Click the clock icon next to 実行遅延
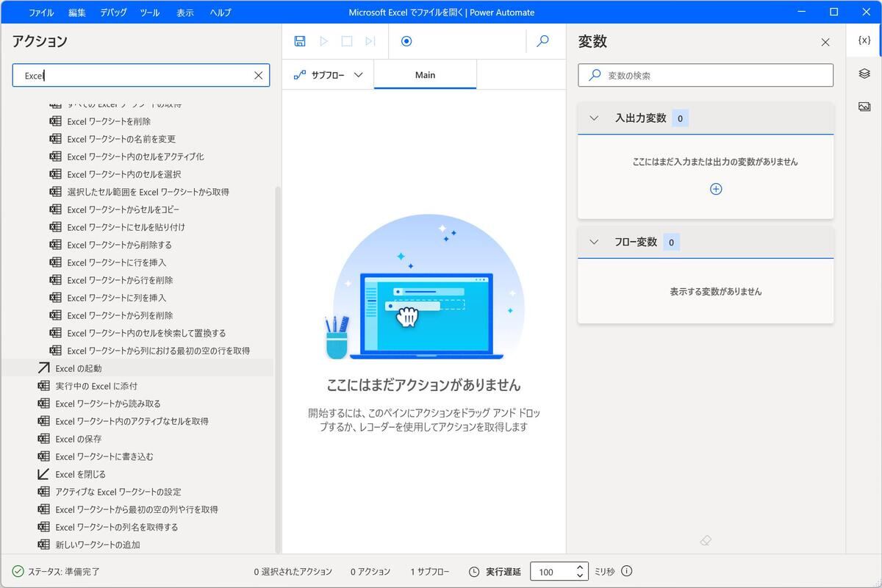 pyautogui.click(x=474, y=571)
